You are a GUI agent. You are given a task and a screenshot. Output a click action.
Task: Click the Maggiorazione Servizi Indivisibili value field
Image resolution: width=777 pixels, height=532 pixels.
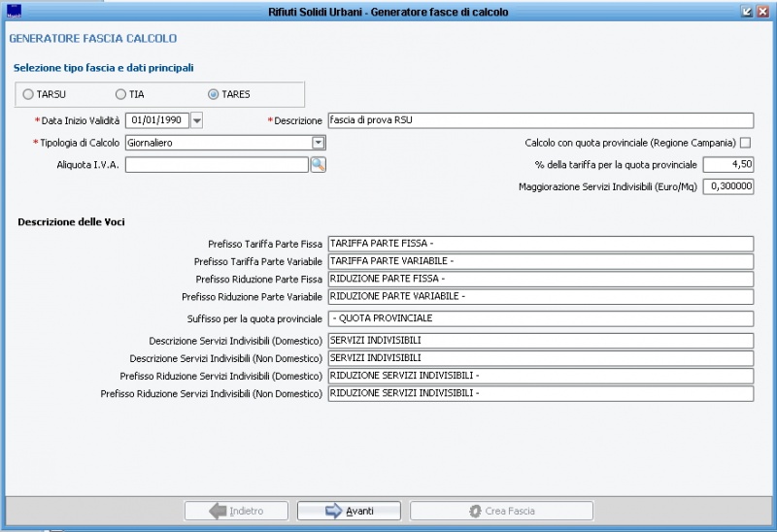[x=728, y=186]
